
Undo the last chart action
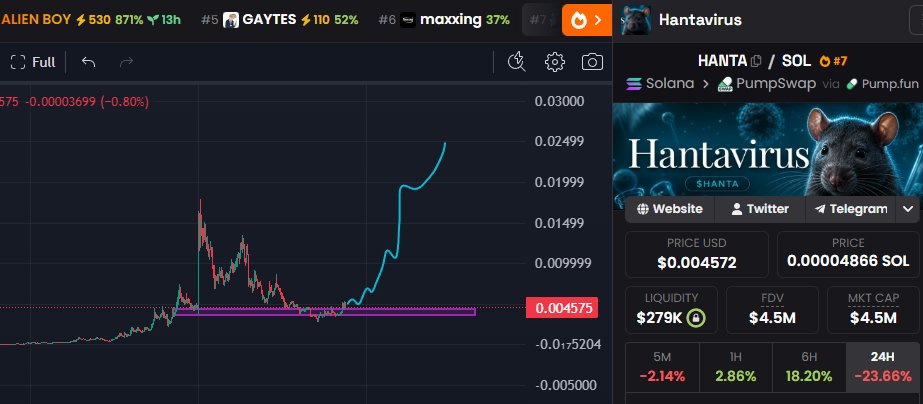tap(88, 62)
